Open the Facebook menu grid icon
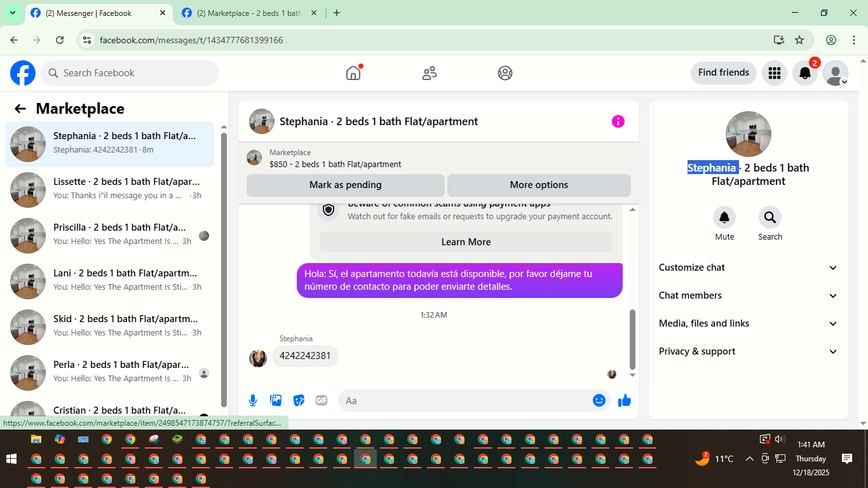The width and height of the screenshot is (868, 488). click(774, 73)
